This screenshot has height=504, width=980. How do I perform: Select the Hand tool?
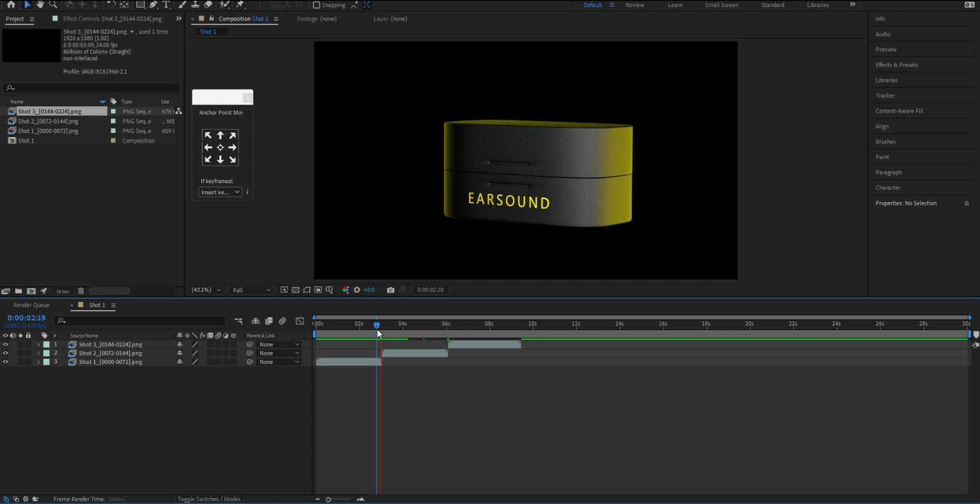point(40,4)
